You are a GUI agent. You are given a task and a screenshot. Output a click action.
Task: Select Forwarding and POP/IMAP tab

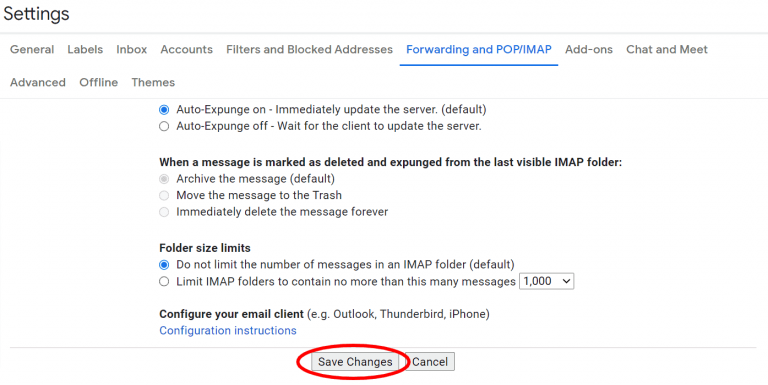coord(479,49)
